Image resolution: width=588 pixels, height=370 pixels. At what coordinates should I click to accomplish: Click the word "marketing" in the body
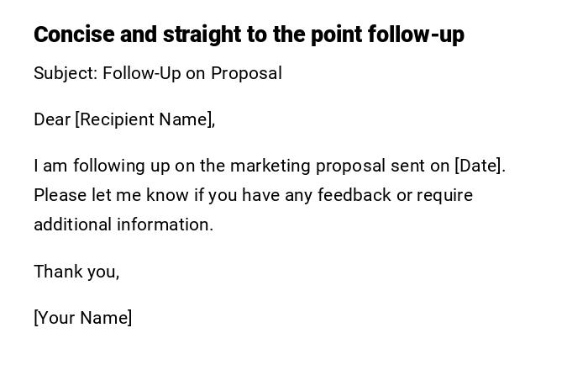point(270,166)
